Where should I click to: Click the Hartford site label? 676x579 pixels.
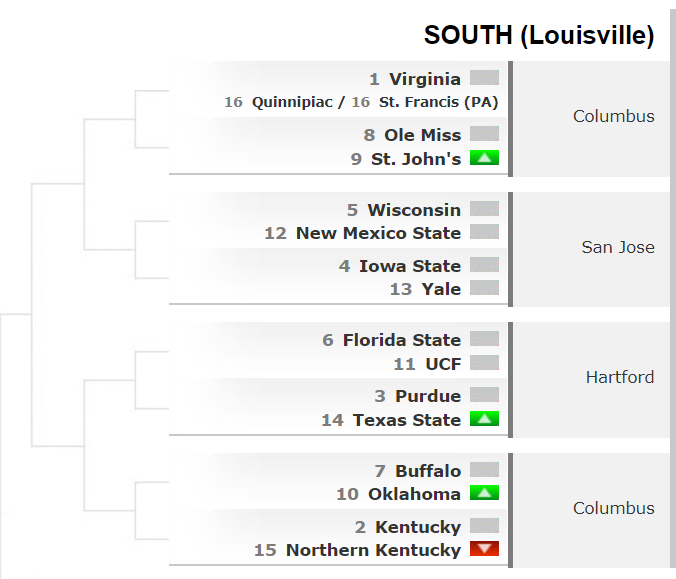620,378
